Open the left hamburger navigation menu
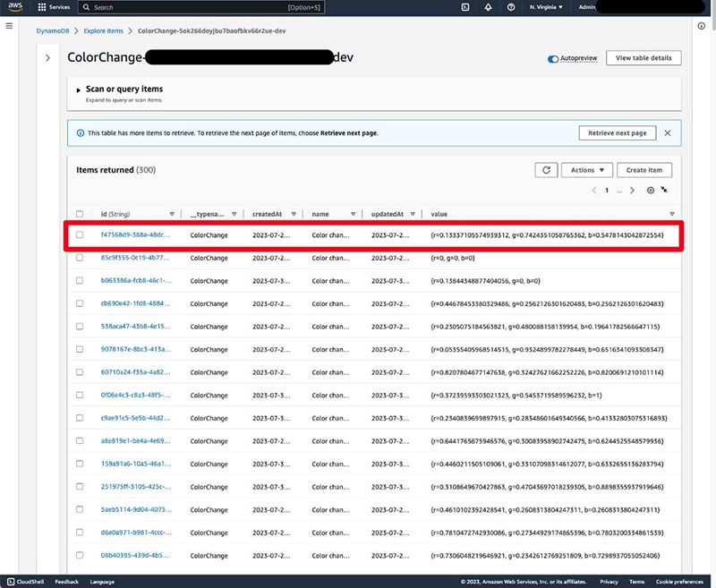This screenshot has width=716, height=588. (x=9, y=26)
